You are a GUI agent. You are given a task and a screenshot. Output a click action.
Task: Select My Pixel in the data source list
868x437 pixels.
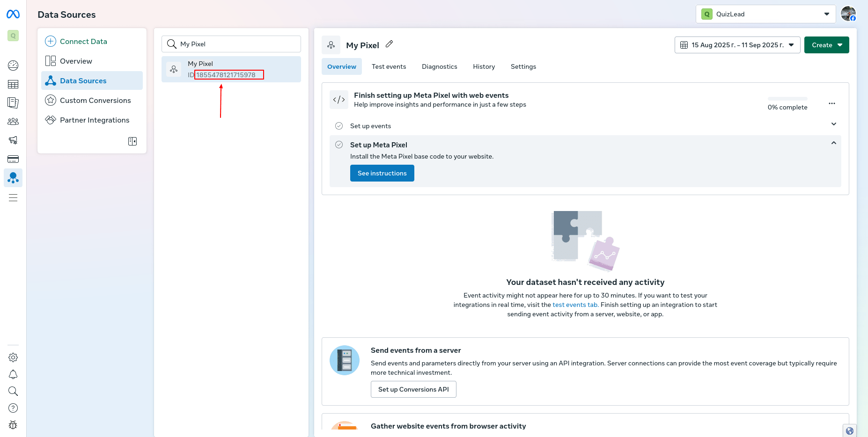(231, 69)
